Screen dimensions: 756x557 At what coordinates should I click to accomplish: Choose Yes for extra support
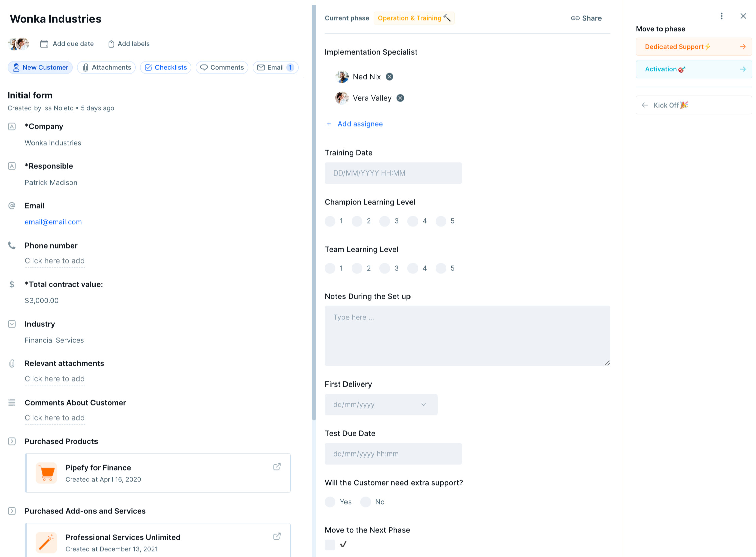coord(330,502)
